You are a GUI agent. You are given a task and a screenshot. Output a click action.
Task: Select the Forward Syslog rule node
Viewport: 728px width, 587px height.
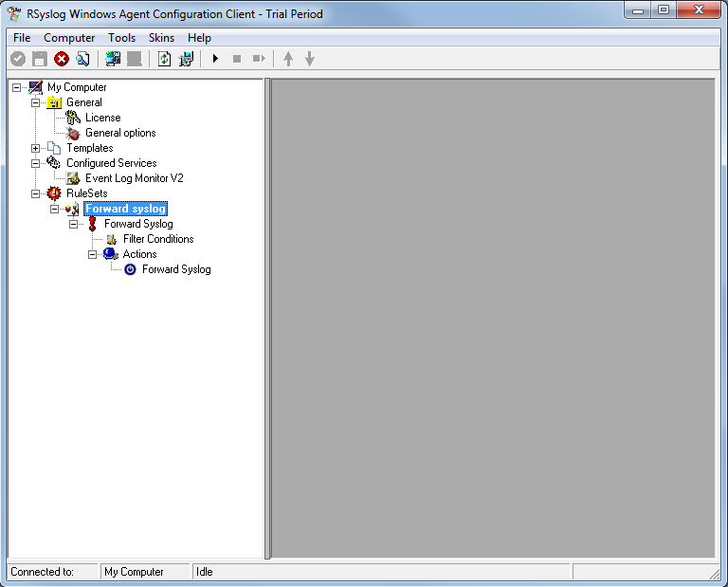138,224
